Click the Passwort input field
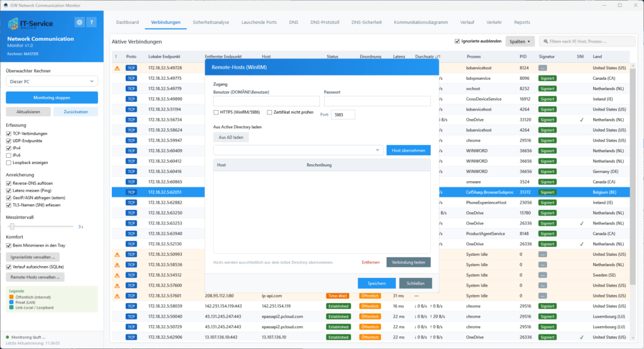The width and height of the screenshot is (644, 349). point(377,101)
